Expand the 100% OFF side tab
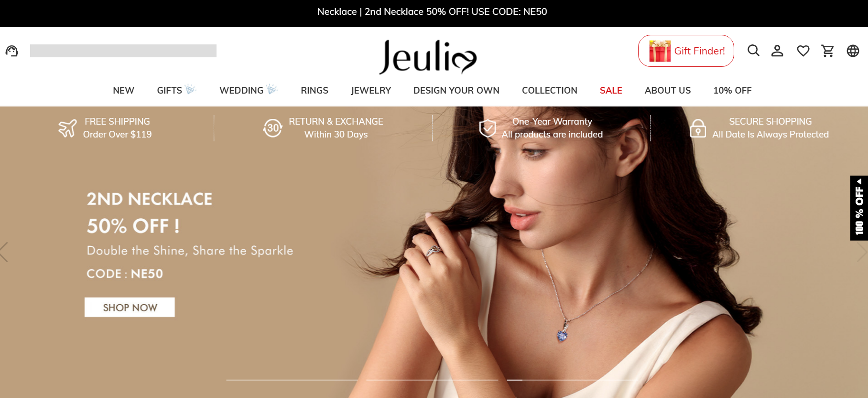Viewport: 868px width, 403px height. 859,208
